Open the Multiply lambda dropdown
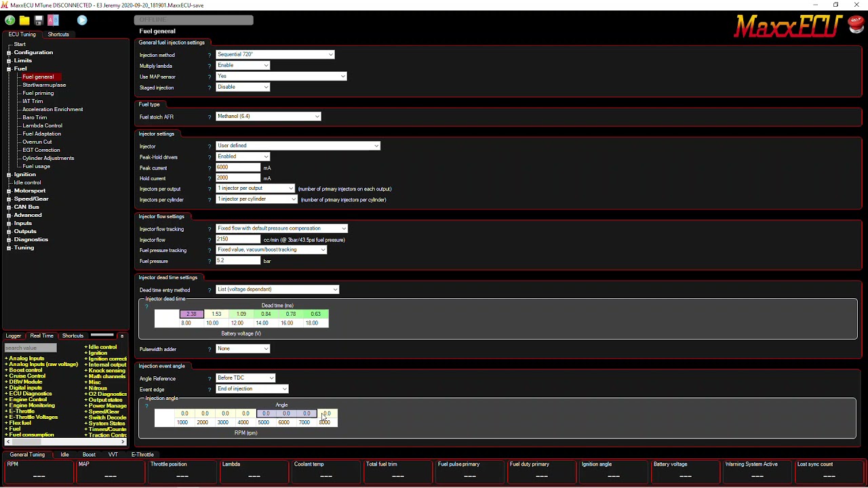Viewport: 868px width, 488px height. (243, 65)
